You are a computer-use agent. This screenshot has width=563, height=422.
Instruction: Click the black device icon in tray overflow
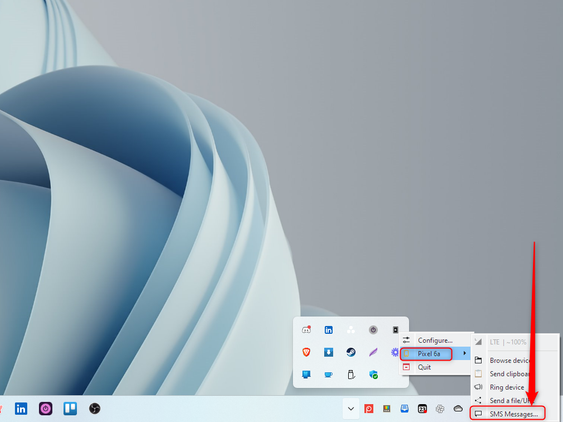tap(395, 330)
